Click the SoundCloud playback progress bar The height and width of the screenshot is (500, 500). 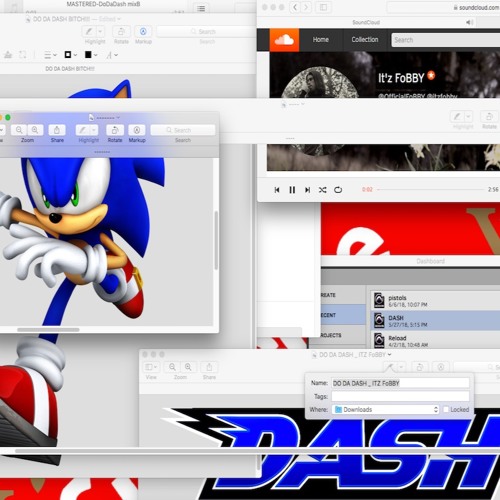[x=431, y=189]
